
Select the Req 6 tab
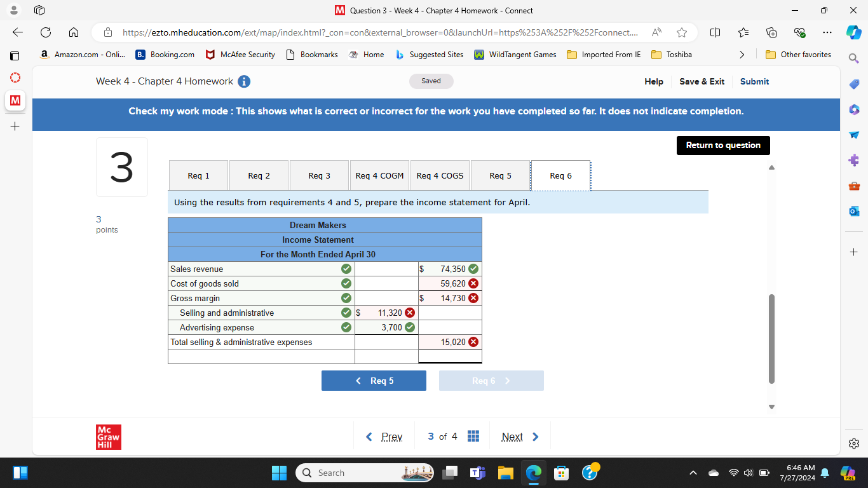click(560, 175)
